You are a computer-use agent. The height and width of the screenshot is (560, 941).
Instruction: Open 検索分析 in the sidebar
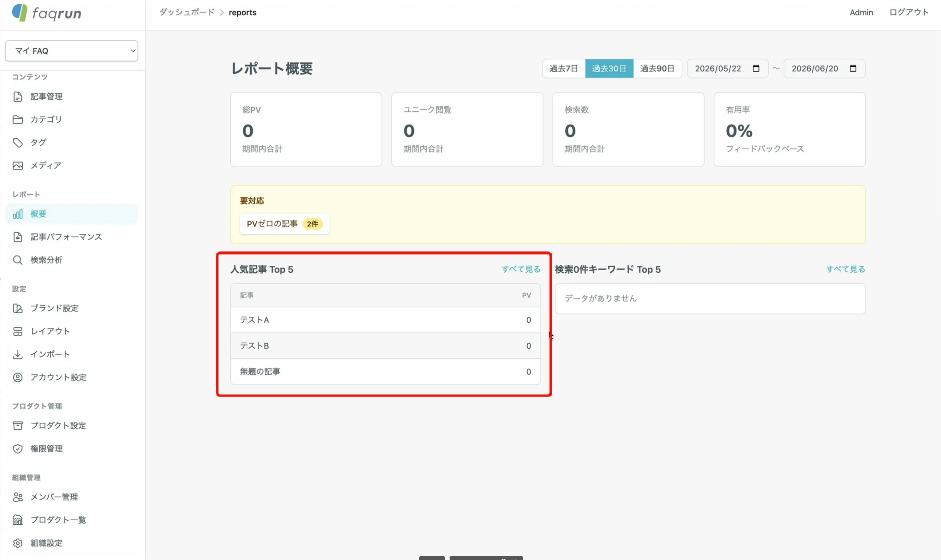click(72, 260)
